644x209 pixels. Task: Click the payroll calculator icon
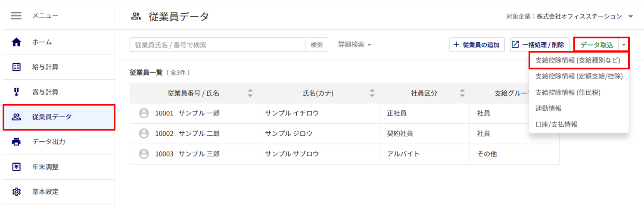(x=16, y=67)
